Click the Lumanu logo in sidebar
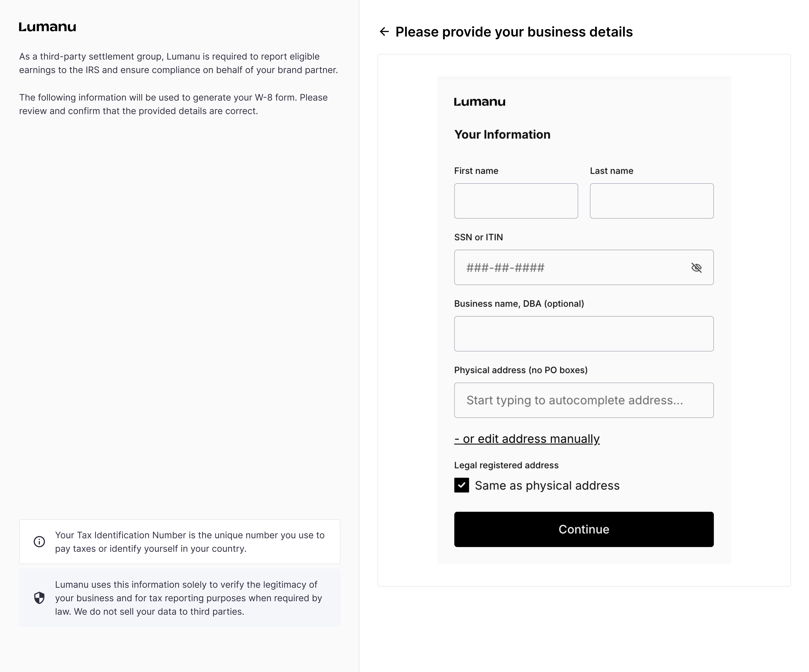The image size is (809, 672). [x=47, y=27]
